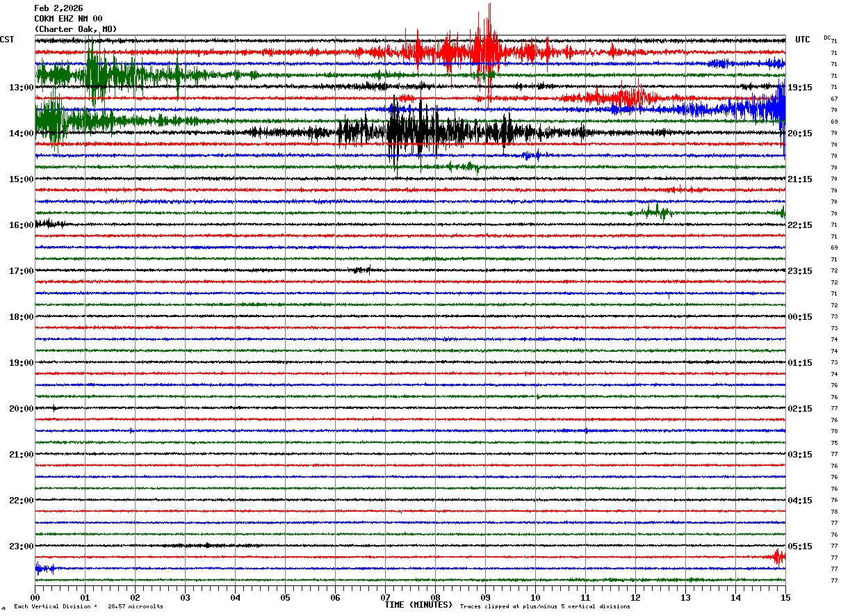This screenshot has width=841, height=616.
Task: Click the Feb 2,2026 date header
Action: coord(58,8)
